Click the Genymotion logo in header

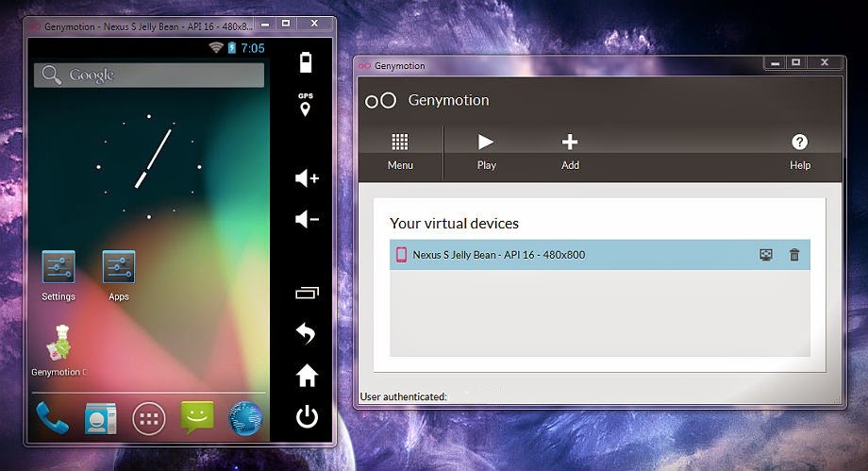(x=381, y=100)
